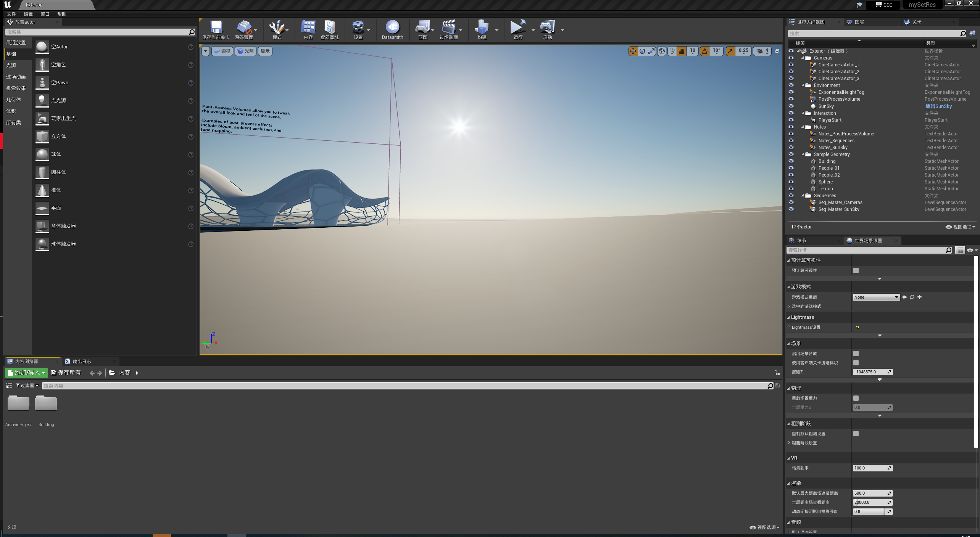Open the File menu
Viewport: 980px width, 537px height.
point(11,14)
